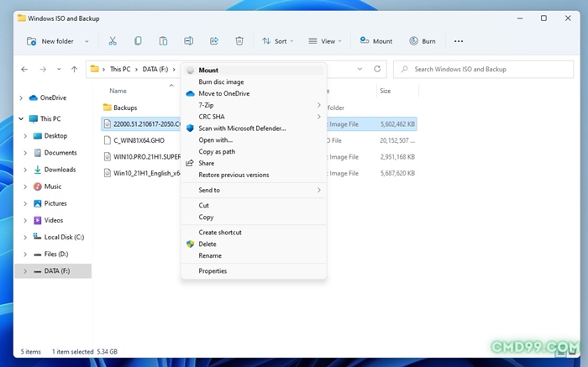This screenshot has height=367, width=588.
Task: Open the See more ellipsis menu
Action: point(459,41)
